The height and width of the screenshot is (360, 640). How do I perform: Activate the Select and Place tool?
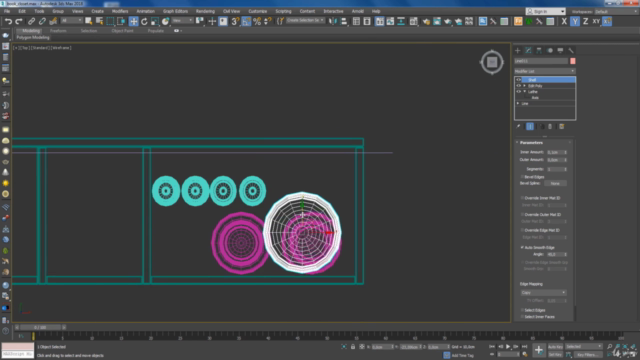click(165, 21)
